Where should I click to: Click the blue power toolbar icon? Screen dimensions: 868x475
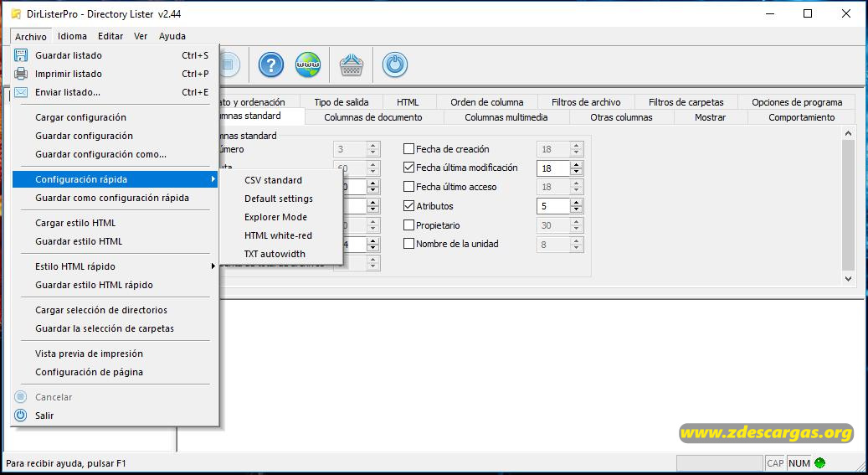click(395, 65)
